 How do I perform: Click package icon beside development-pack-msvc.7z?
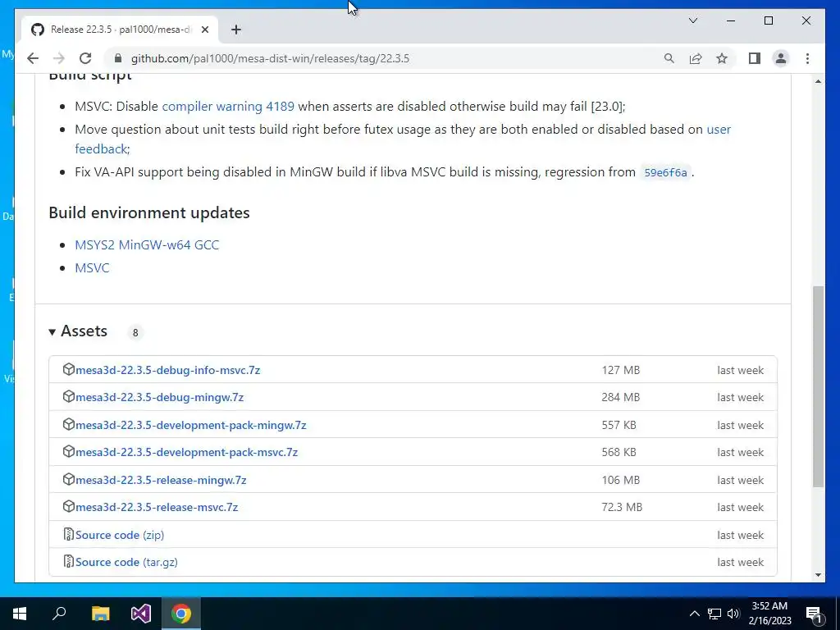point(69,452)
